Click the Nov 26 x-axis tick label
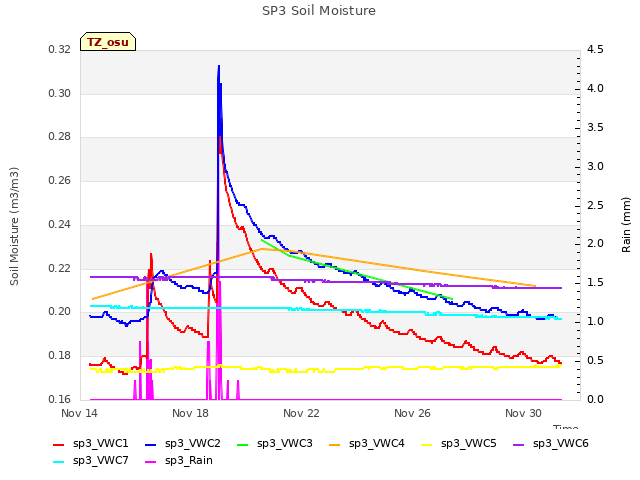This screenshot has height=480, width=640. (412, 413)
